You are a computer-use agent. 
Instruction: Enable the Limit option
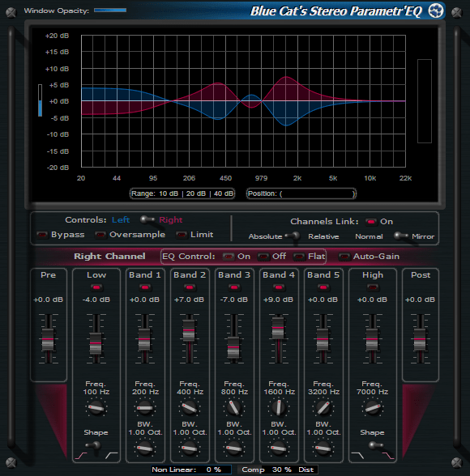(182, 235)
